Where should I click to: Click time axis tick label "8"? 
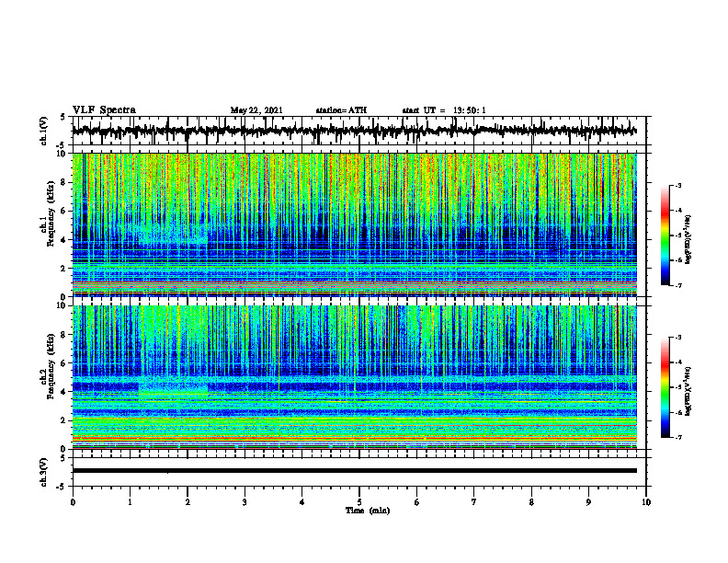[531, 502]
